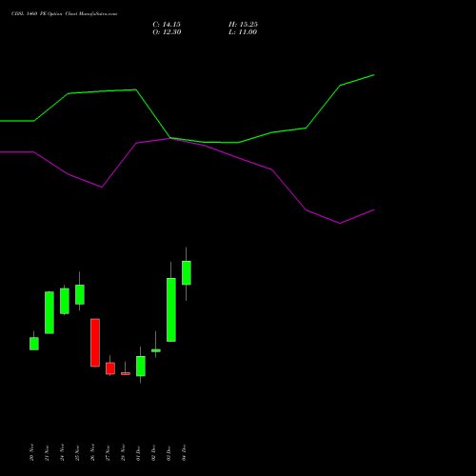Click the tall green candle for 03 Dec
Screen dimensions: 476x476
pyautogui.click(x=171, y=309)
